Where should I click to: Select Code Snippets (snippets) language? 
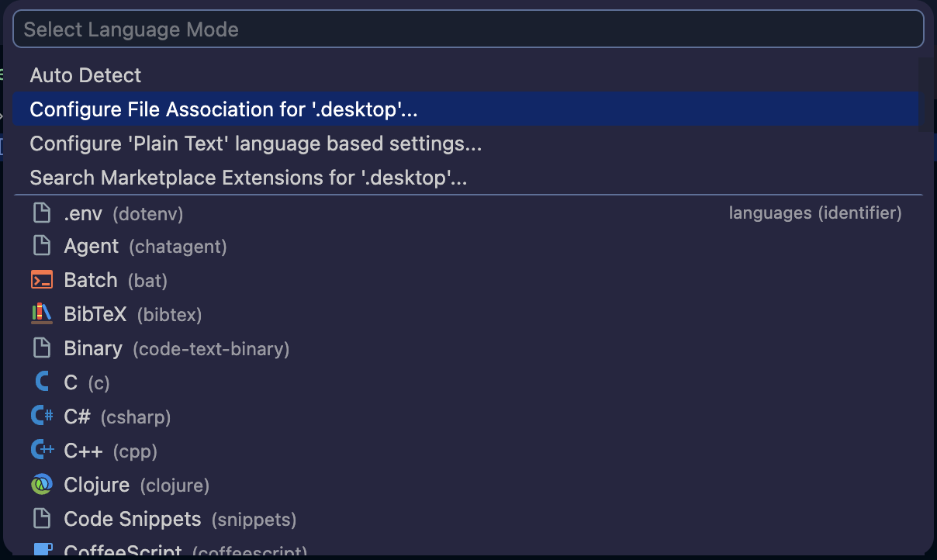465,519
